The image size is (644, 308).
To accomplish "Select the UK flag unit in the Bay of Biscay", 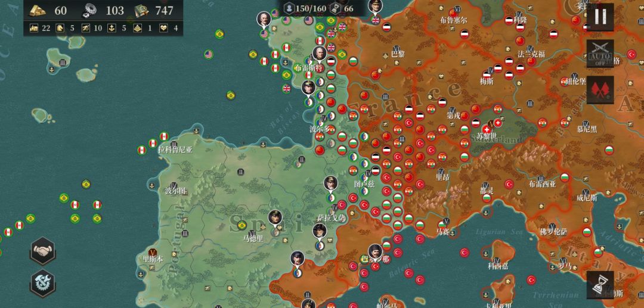I will pyautogui.click(x=286, y=88).
